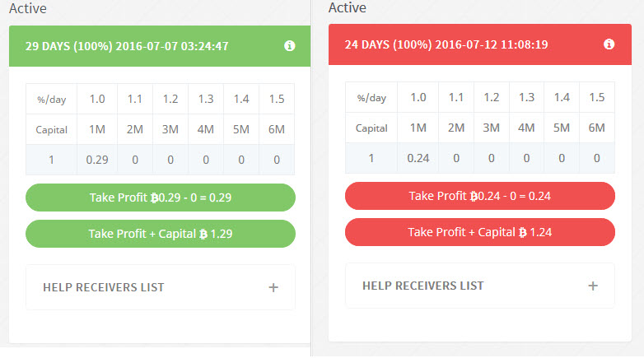644x358 pixels.
Task: Click the plus icon in the red card's receivers list
Action: (x=592, y=286)
